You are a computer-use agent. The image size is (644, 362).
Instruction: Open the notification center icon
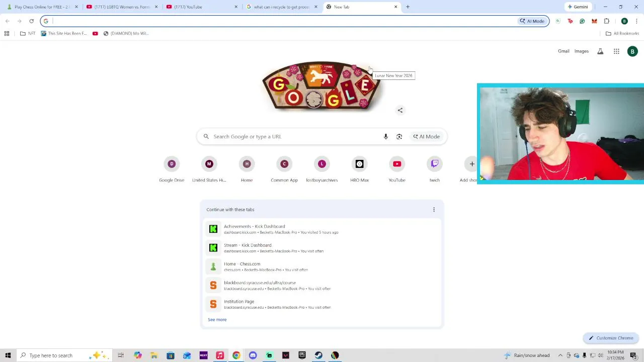pos(633,355)
